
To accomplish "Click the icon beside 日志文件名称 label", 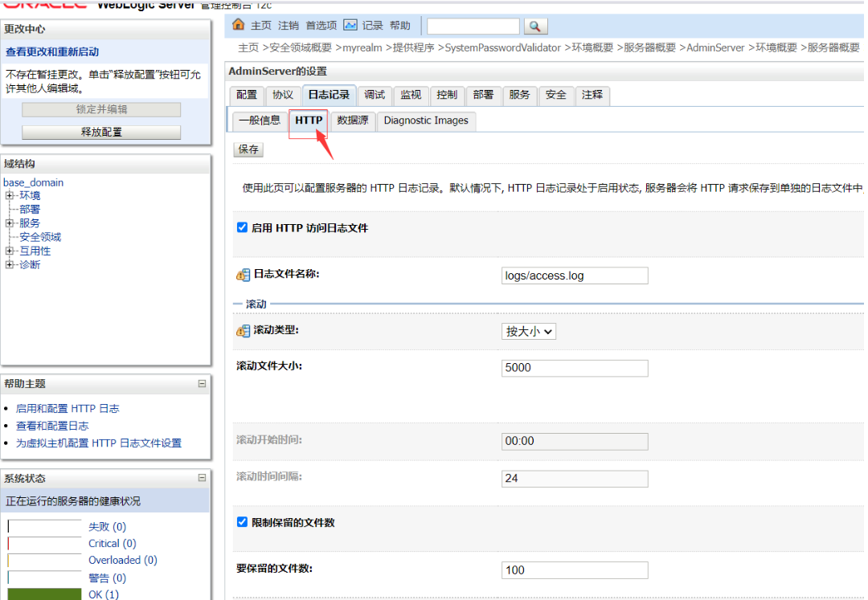I will [x=243, y=275].
